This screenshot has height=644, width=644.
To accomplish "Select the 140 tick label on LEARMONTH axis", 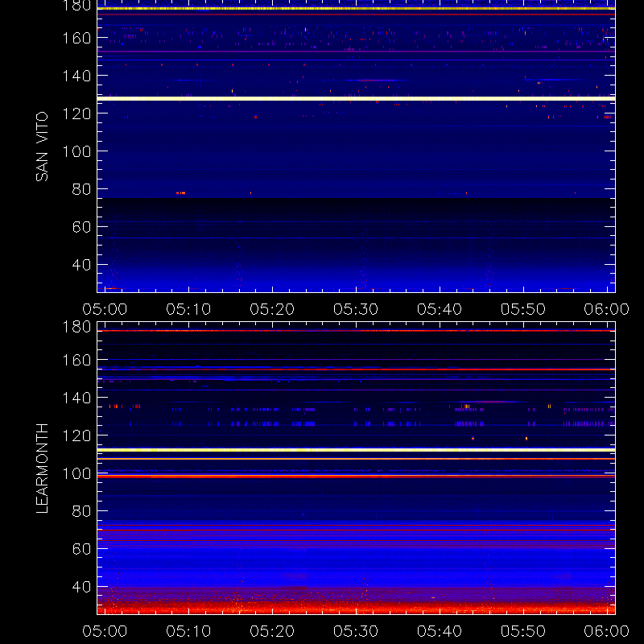I will click(x=76, y=398).
